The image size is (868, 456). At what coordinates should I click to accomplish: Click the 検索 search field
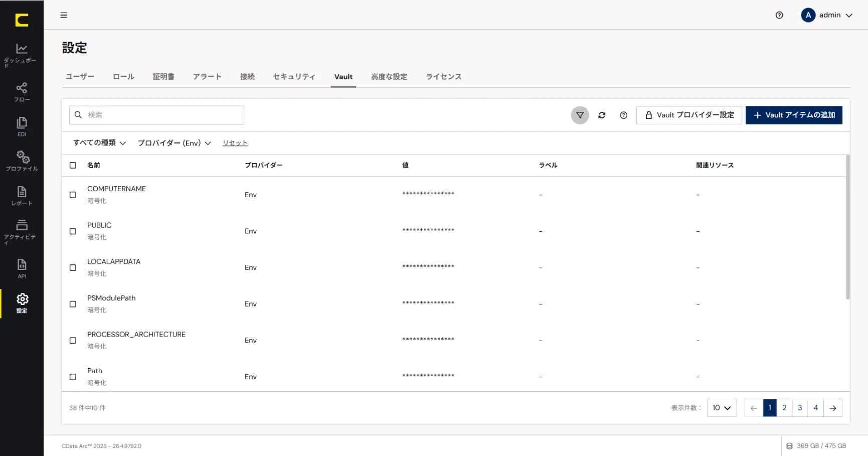point(156,115)
